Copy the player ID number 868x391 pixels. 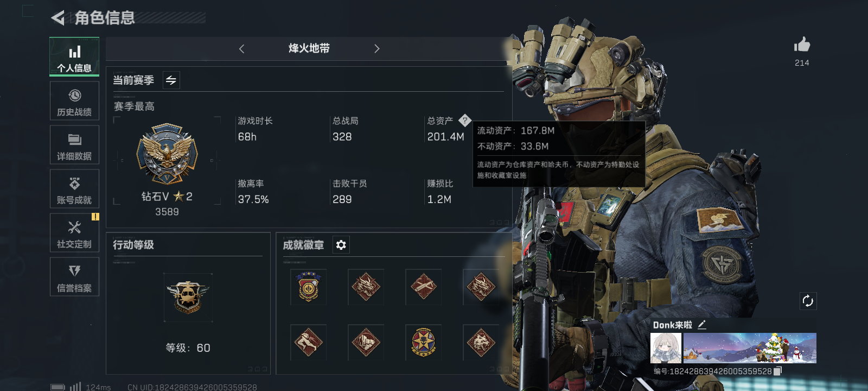click(778, 371)
